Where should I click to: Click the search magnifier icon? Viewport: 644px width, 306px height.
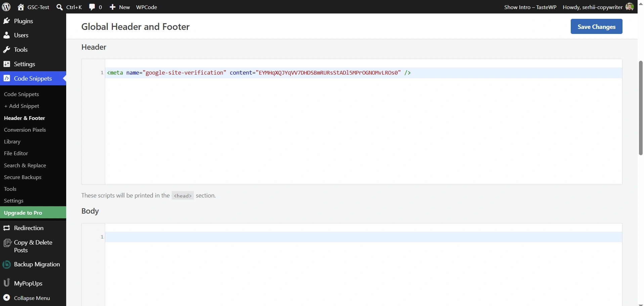pyautogui.click(x=59, y=7)
